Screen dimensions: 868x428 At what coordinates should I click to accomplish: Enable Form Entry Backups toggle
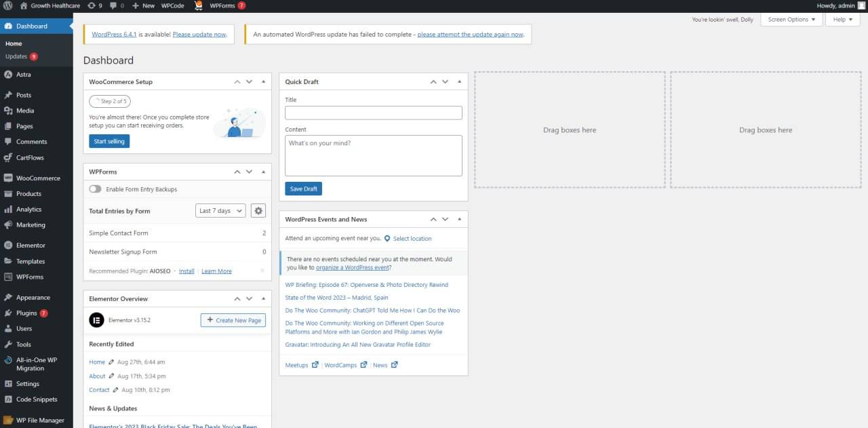click(x=96, y=189)
